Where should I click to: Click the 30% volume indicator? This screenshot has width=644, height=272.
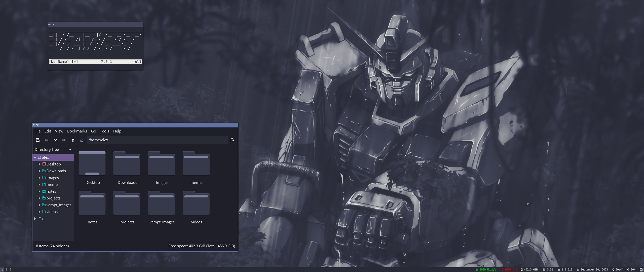point(631,269)
